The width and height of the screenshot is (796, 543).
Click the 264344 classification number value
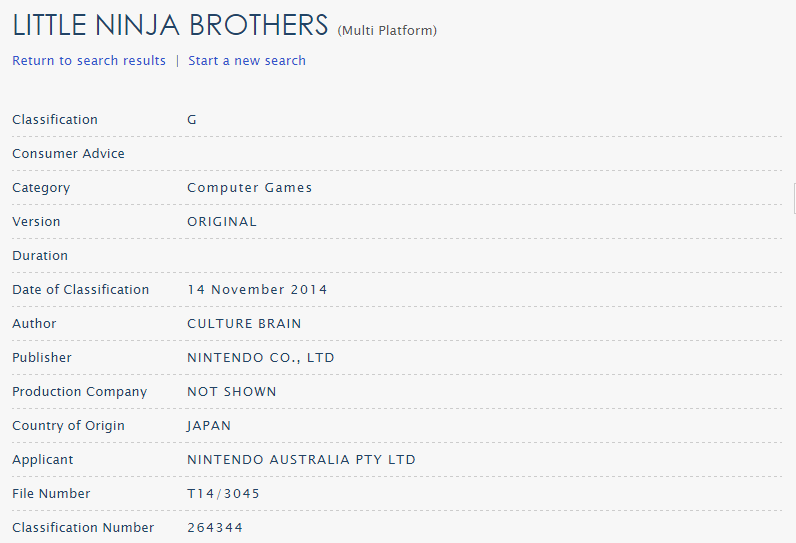click(x=215, y=528)
